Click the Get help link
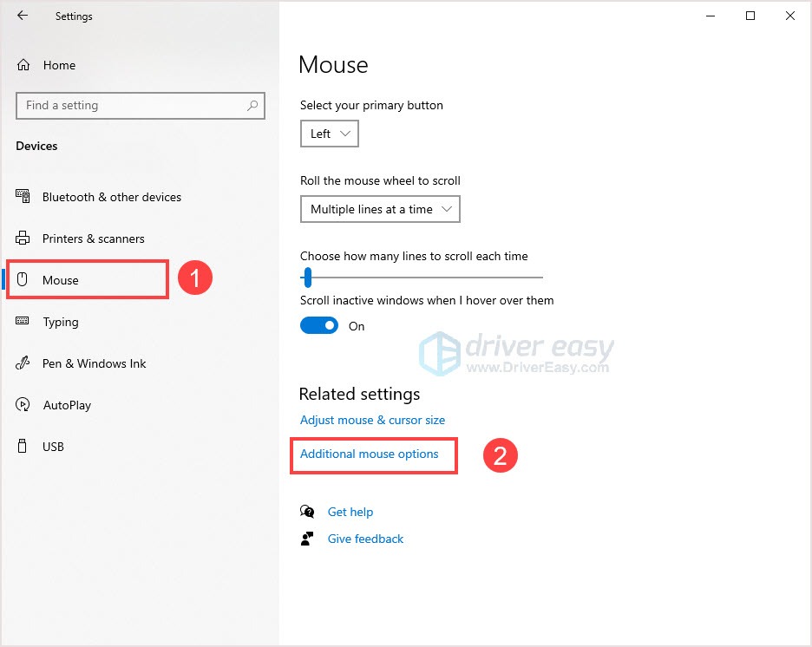Image resolution: width=812 pixels, height=647 pixels. click(350, 512)
